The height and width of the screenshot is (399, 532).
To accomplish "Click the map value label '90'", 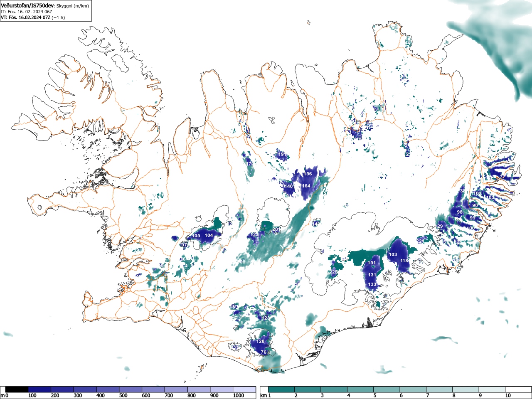I will (475, 206).
